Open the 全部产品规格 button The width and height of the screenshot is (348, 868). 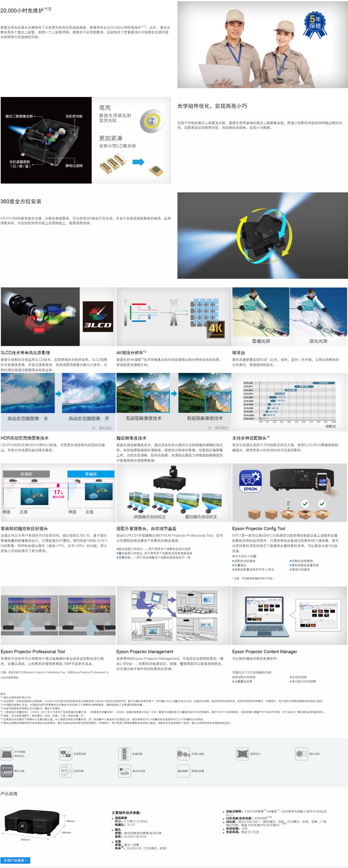15,860
